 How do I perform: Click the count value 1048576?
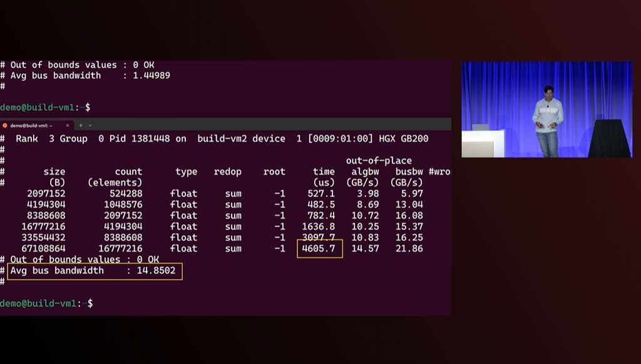[123, 205]
